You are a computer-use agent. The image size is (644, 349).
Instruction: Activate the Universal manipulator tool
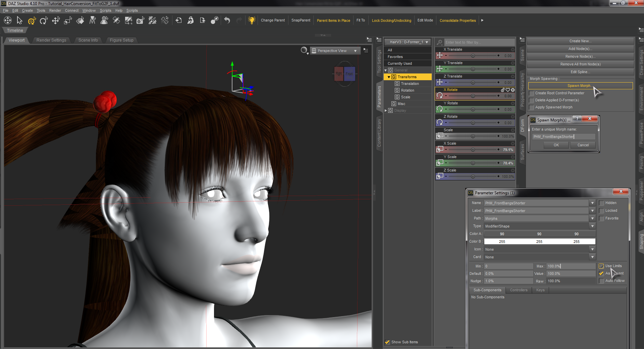click(32, 20)
